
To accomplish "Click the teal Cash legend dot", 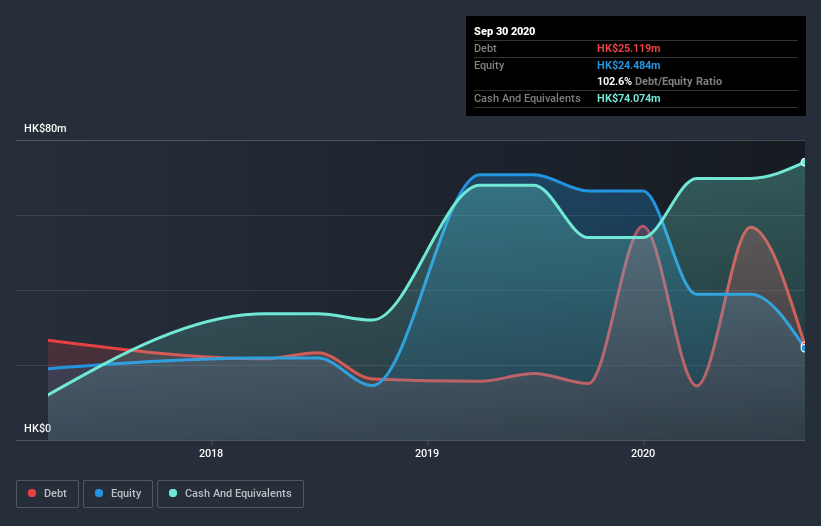I will pyautogui.click(x=173, y=493).
